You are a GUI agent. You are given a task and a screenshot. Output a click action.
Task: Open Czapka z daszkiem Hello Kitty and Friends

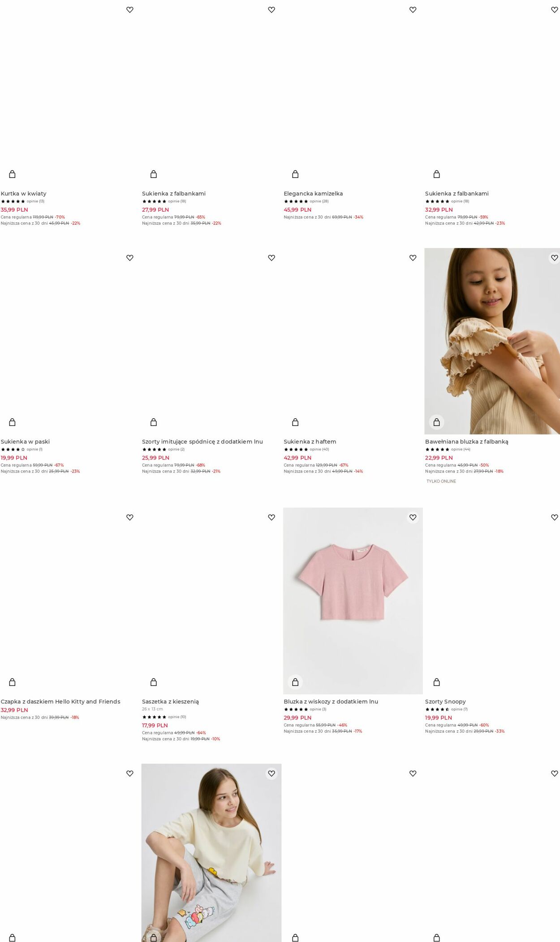60,702
